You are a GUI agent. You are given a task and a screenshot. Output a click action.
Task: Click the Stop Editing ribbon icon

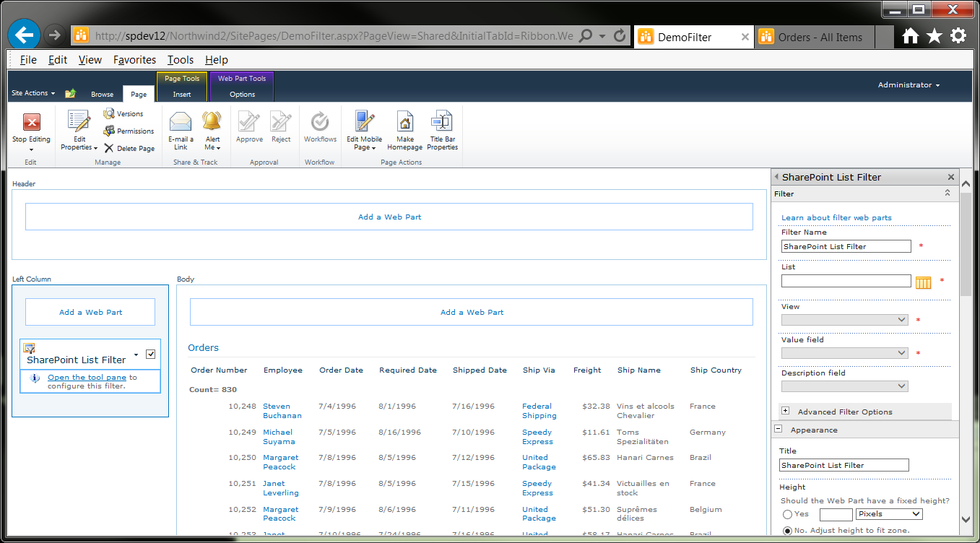31,122
